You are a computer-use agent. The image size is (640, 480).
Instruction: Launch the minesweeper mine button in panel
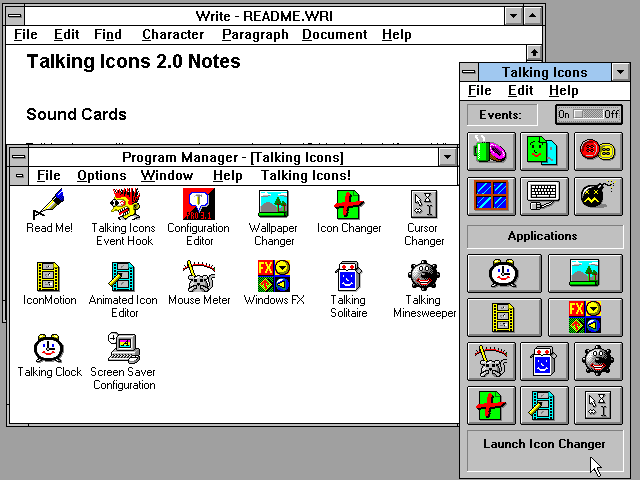(598, 361)
